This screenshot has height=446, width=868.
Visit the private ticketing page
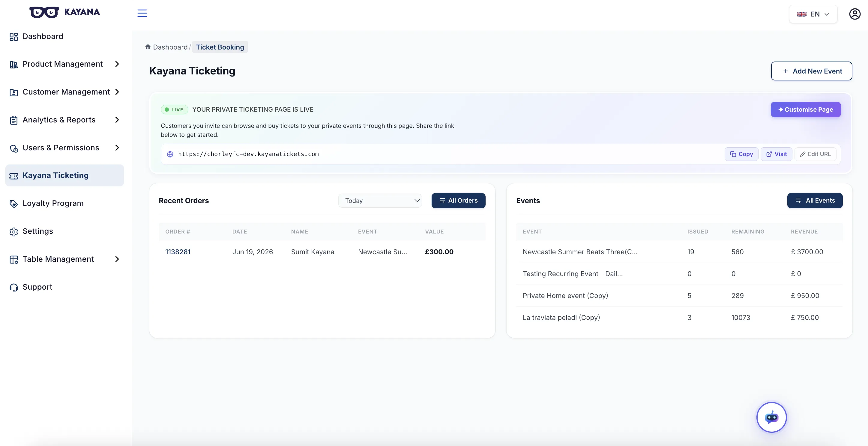[776, 154]
